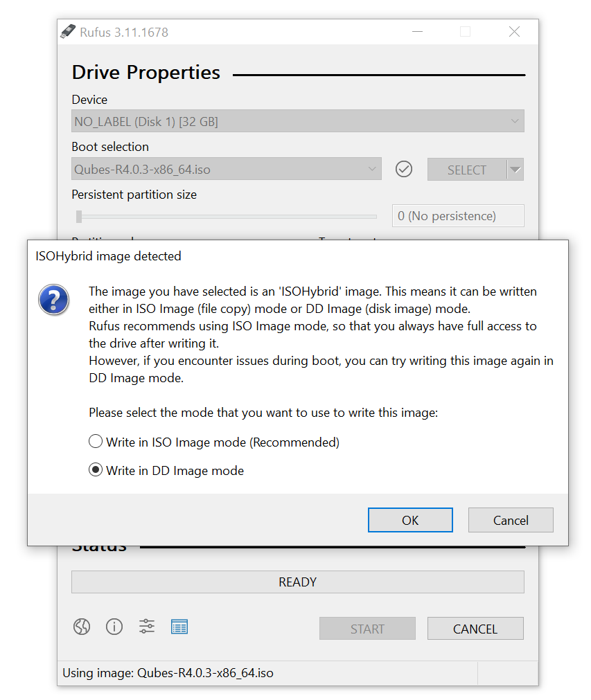Click the START button
The height and width of the screenshot is (700, 591).
[x=367, y=629]
